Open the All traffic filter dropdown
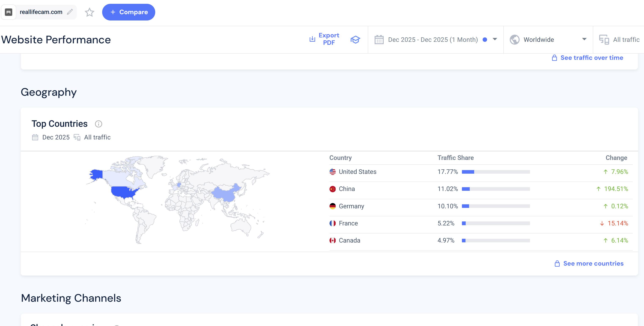The width and height of the screenshot is (644, 326). click(x=626, y=40)
